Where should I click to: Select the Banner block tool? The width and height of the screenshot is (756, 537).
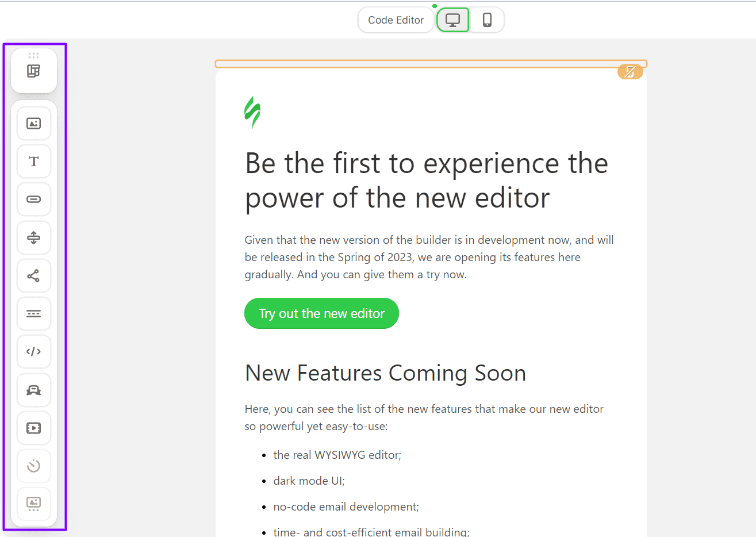(34, 390)
